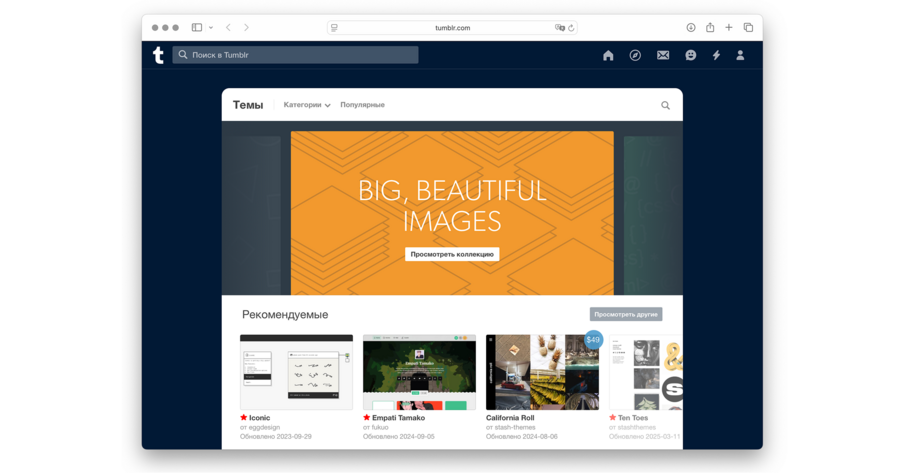
Task: Click 'Обновлено 2024-08-06' text
Action: coord(522,437)
